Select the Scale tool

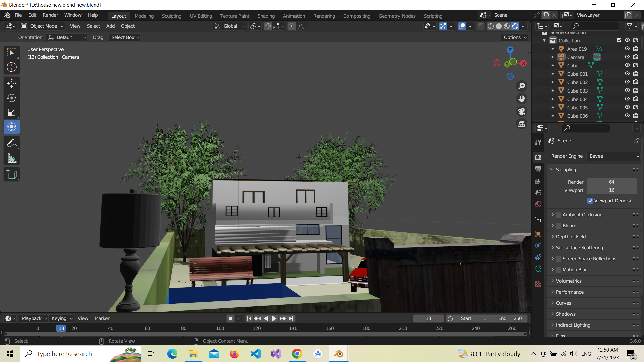[12, 112]
